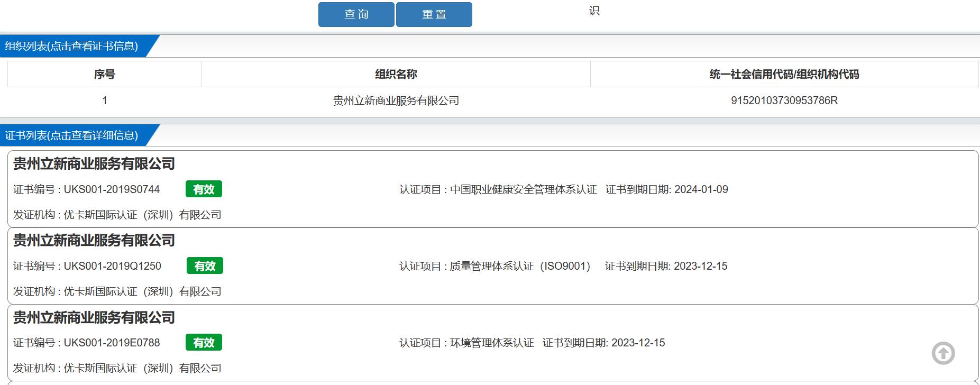Screen dimensions: 980x385
Task: Open certificate card UKS001-2019S0744 title
Action: point(94,164)
